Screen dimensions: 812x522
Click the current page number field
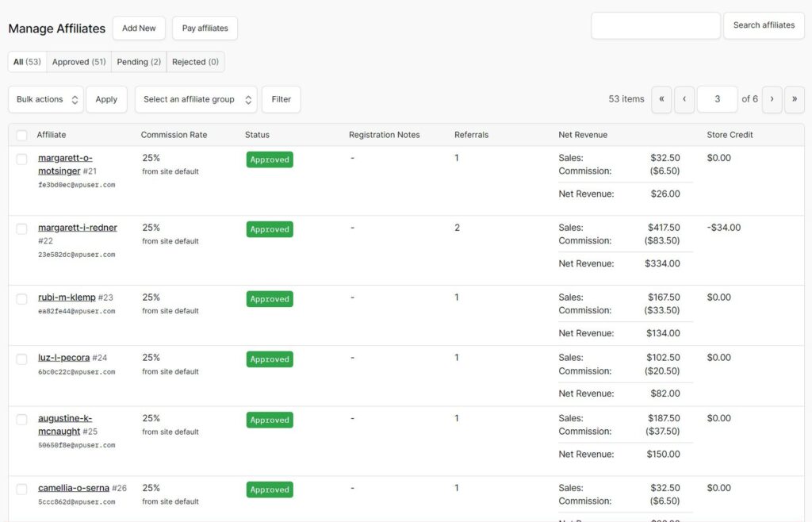click(x=717, y=99)
